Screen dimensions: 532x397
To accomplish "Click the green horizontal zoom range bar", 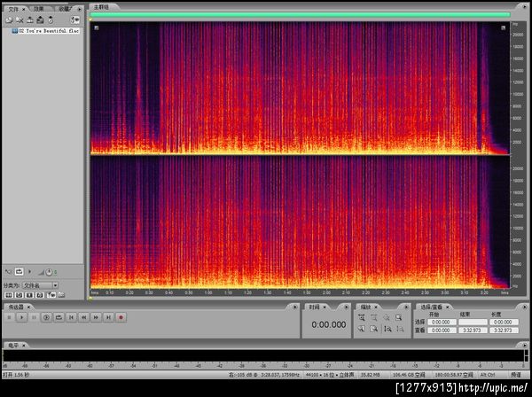I will tap(300, 14).
